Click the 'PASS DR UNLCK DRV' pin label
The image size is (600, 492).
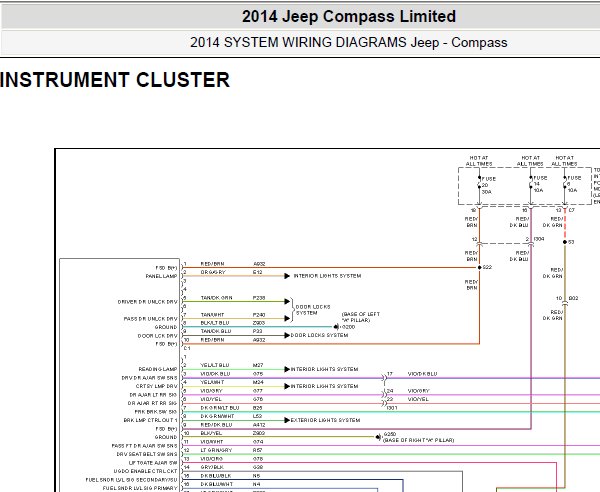(x=150, y=319)
